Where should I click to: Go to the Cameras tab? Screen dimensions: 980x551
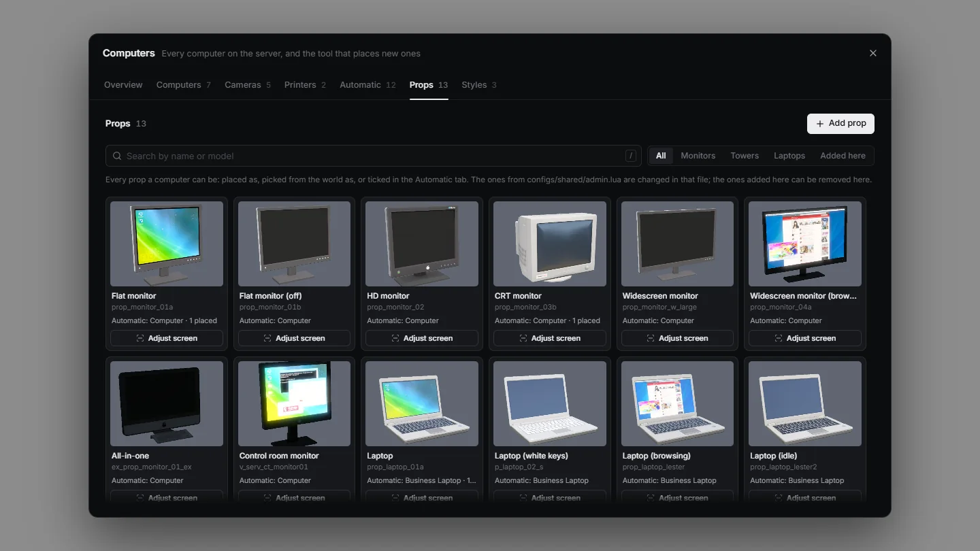pos(248,85)
